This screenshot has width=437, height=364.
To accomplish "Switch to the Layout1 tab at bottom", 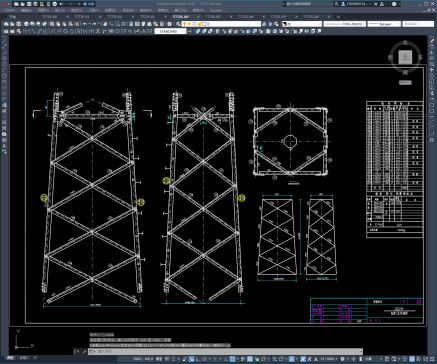I will [23, 358].
